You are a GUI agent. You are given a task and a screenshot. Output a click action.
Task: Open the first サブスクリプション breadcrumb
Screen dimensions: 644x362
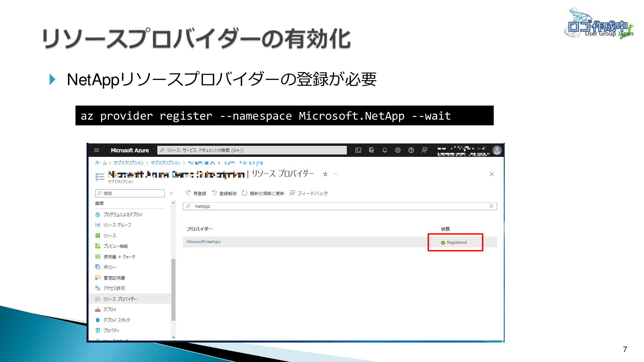(128, 163)
